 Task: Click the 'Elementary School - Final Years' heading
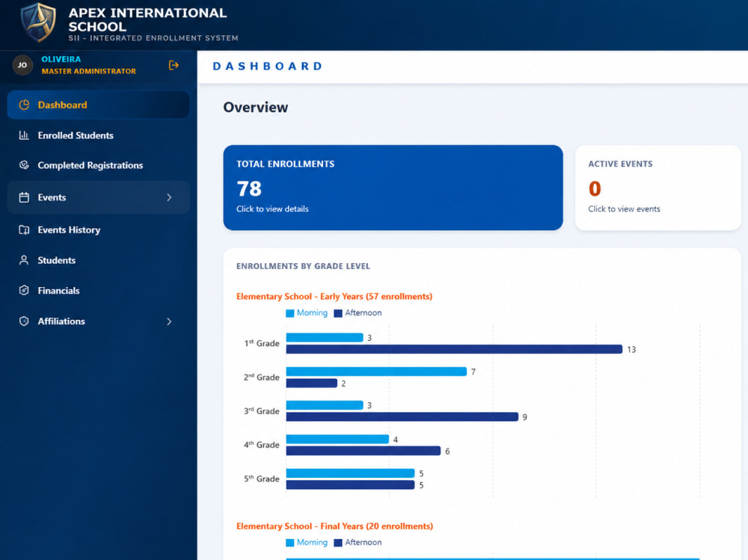(x=335, y=526)
